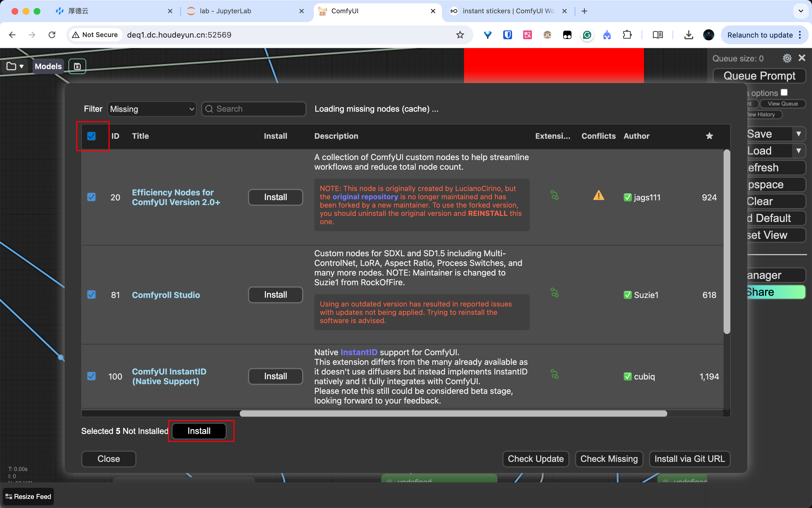Click the save workflow icon beside Models
Viewport: 812px width, 508px height.
(x=77, y=66)
